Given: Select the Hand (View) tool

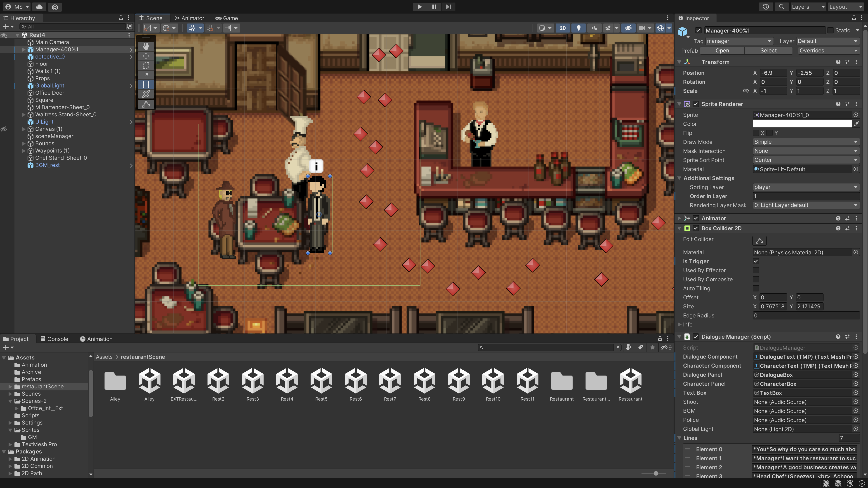Looking at the screenshot, I should (146, 47).
